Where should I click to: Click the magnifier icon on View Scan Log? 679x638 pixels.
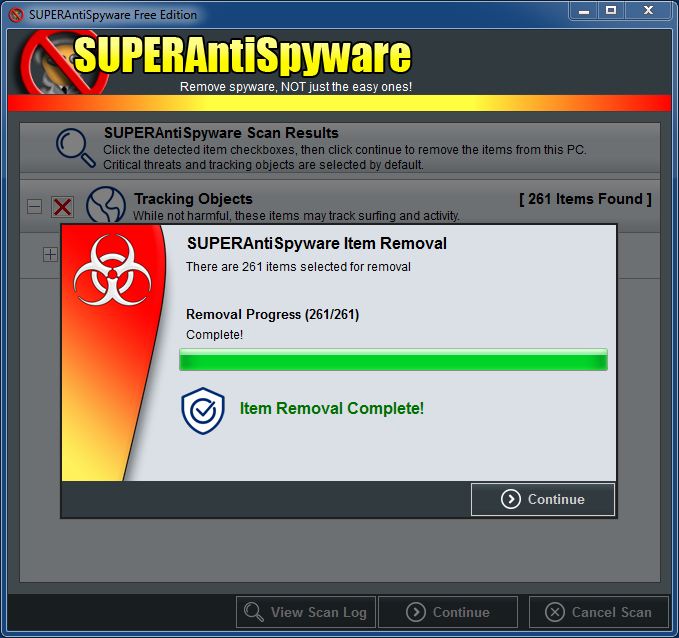(253, 612)
